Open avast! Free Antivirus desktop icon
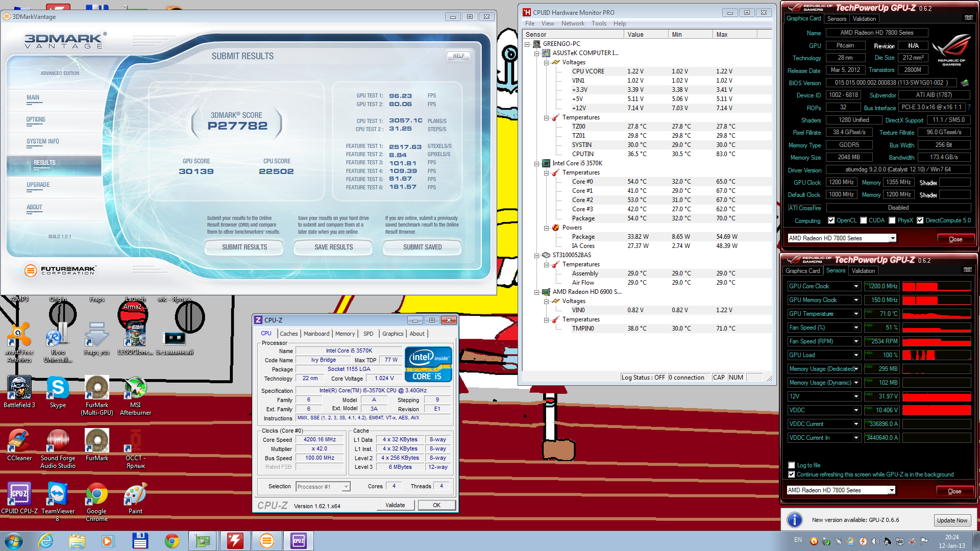This screenshot has height=551, width=980. (19, 342)
